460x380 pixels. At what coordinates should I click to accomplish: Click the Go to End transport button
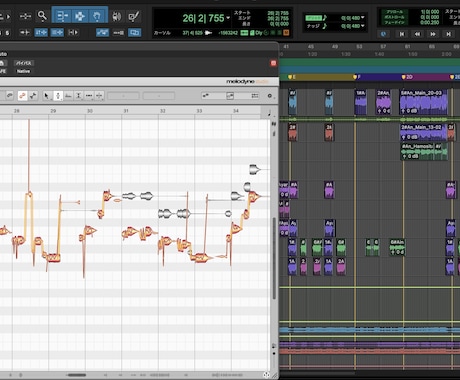448,34
